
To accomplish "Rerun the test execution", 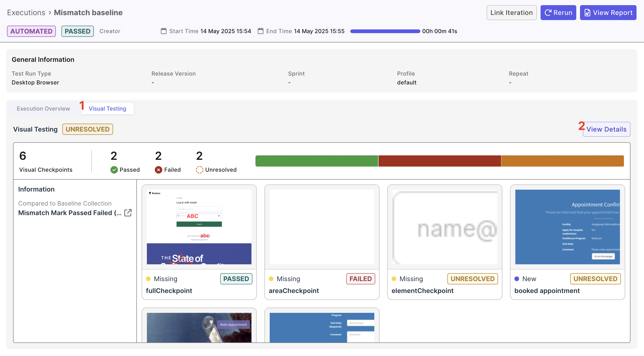I will pyautogui.click(x=558, y=13).
